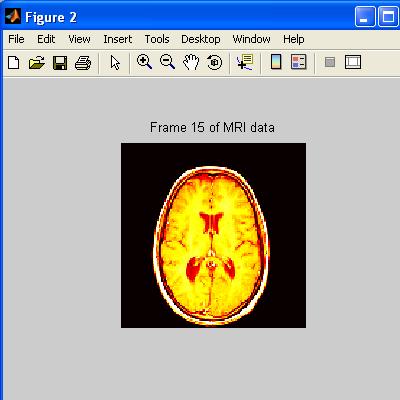Image resolution: width=400 pixels, height=400 pixels.
Task: Open the Desktop menu
Action: [x=201, y=39]
